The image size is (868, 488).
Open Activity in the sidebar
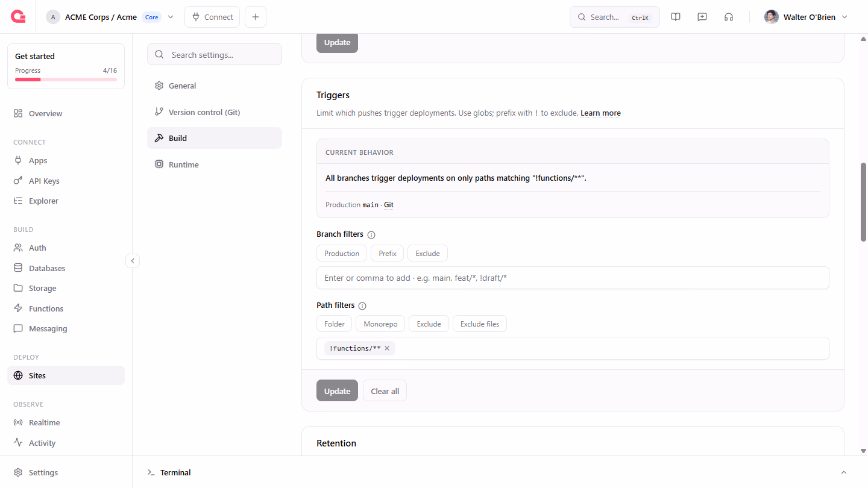66,443
